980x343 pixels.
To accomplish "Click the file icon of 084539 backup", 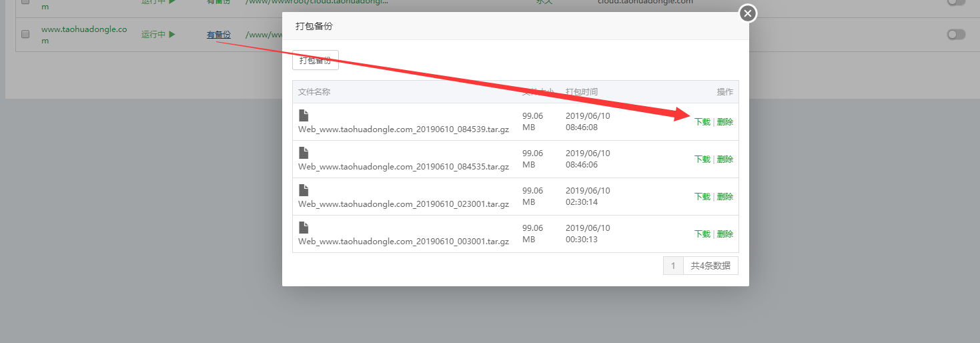I will (304, 115).
